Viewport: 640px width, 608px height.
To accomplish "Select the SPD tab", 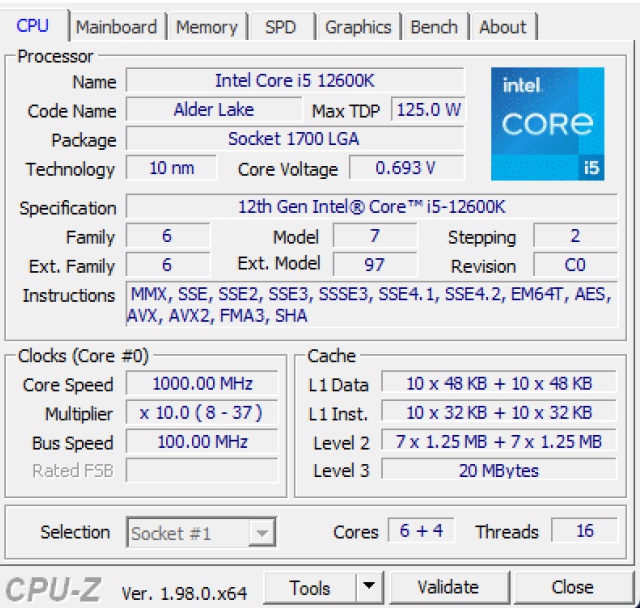I will [281, 27].
